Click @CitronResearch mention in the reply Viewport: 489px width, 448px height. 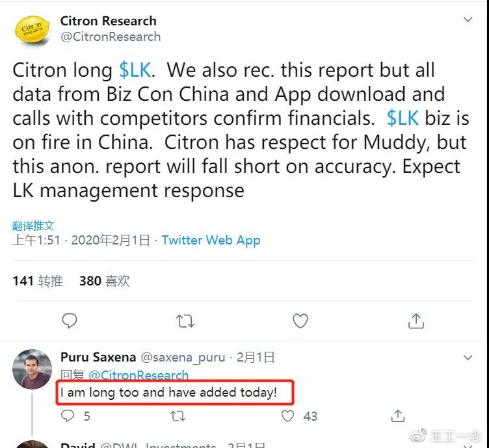click(139, 375)
